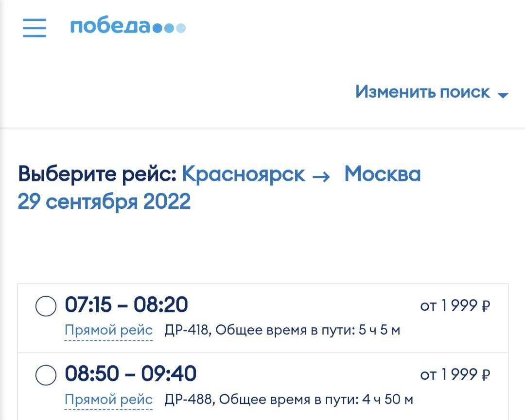This screenshot has height=420, width=525.
Task: Select the 08:50 – 09:40 flight radio button
Action: (x=46, y=375)
